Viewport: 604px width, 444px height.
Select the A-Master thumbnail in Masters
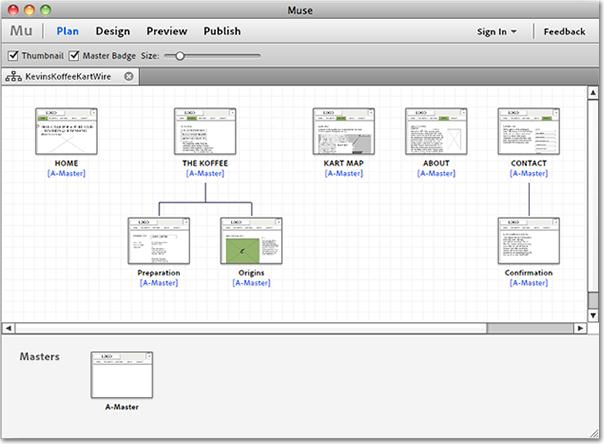(120, 375)
